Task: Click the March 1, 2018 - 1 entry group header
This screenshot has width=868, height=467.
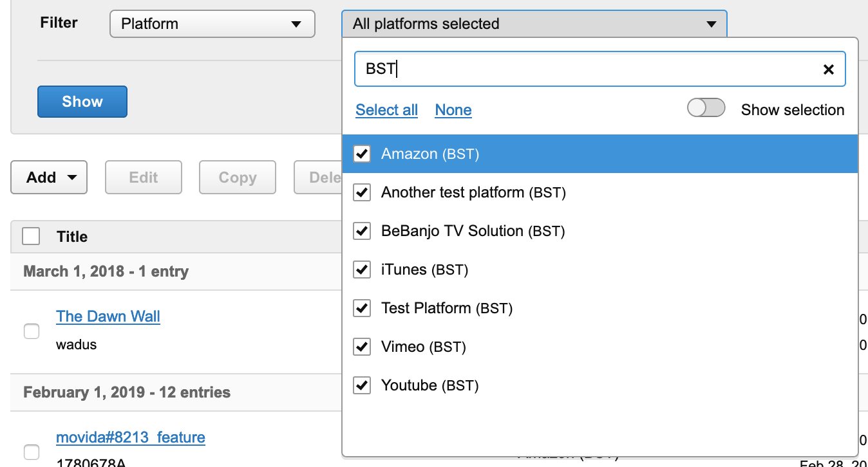Action: (x=106, y=271)
